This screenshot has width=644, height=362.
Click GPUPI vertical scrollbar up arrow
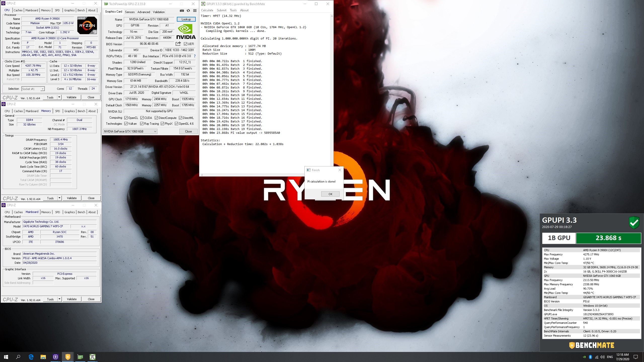[332, 16]
